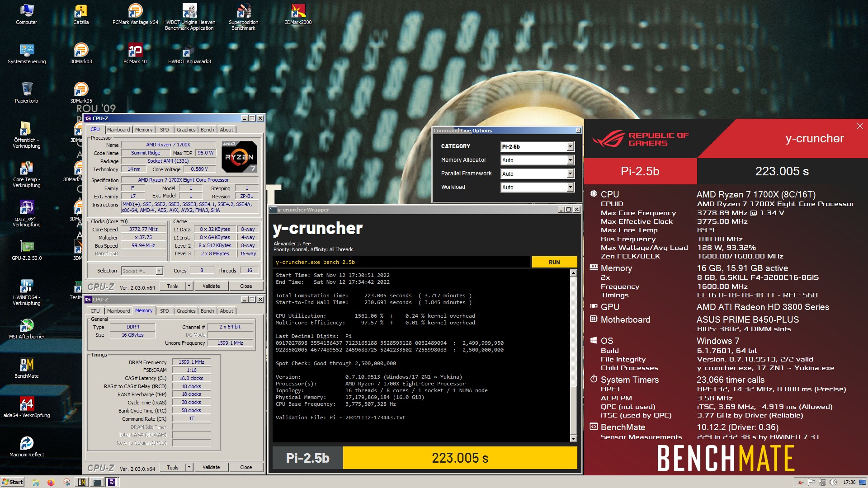Screen dimensions: 868x488
Task: Open the Windows Start button
Action: click(13, 482)
